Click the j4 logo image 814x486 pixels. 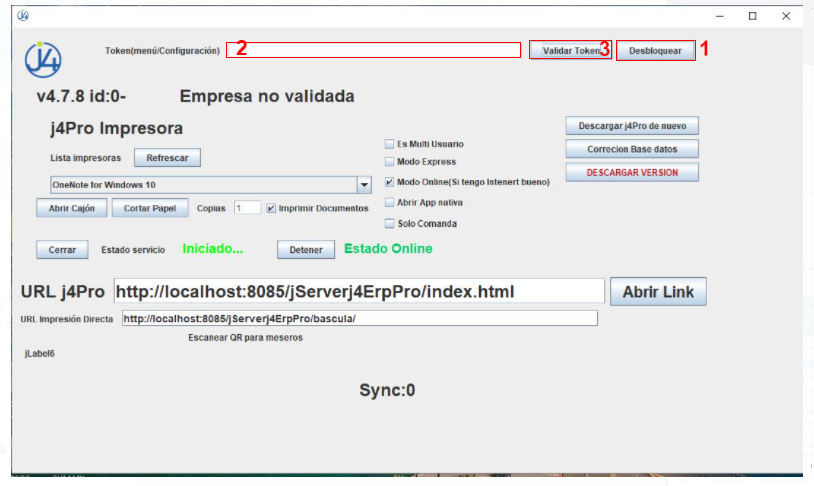click(x=43, y=60)
